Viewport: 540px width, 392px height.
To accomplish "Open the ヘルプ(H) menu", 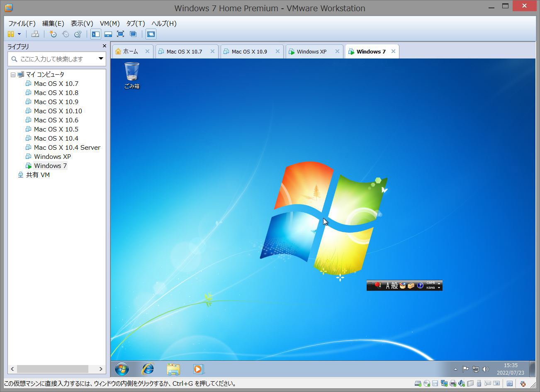I will coord(164,23).
